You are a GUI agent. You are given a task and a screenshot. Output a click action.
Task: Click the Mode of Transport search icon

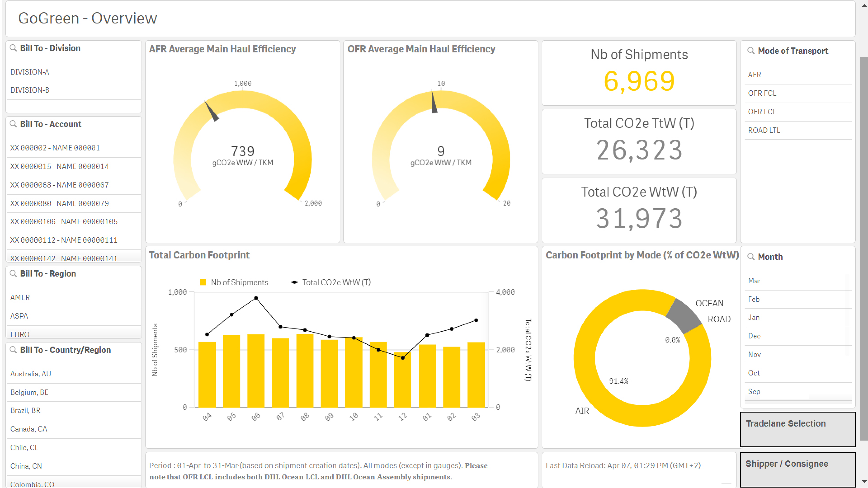tap(751, 51)
